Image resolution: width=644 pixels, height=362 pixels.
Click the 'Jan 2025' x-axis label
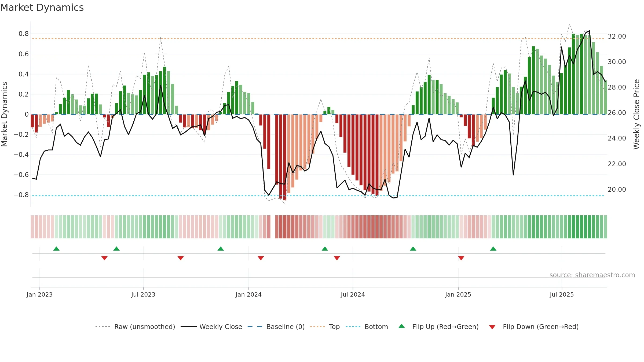(458, 294)
